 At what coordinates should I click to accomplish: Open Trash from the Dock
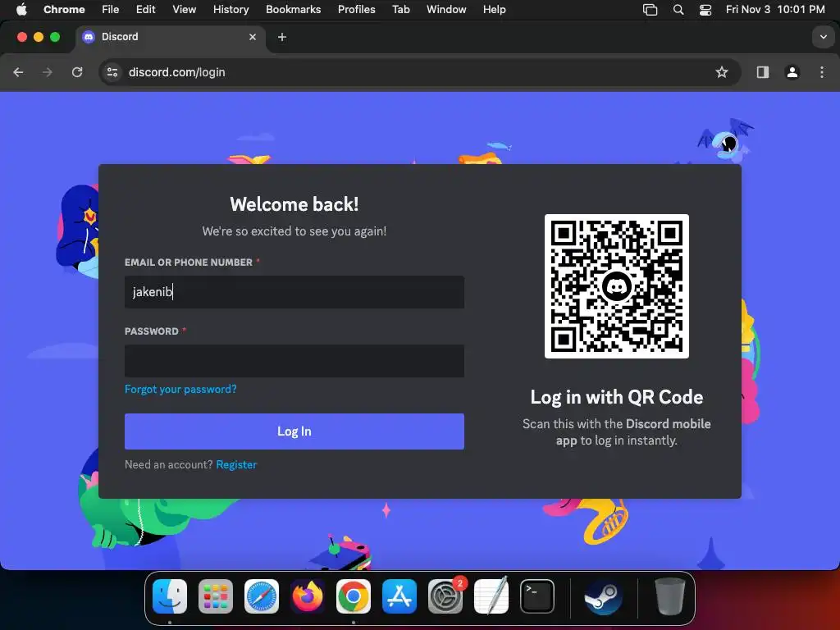pyautogui.click(x=669, y=596)
